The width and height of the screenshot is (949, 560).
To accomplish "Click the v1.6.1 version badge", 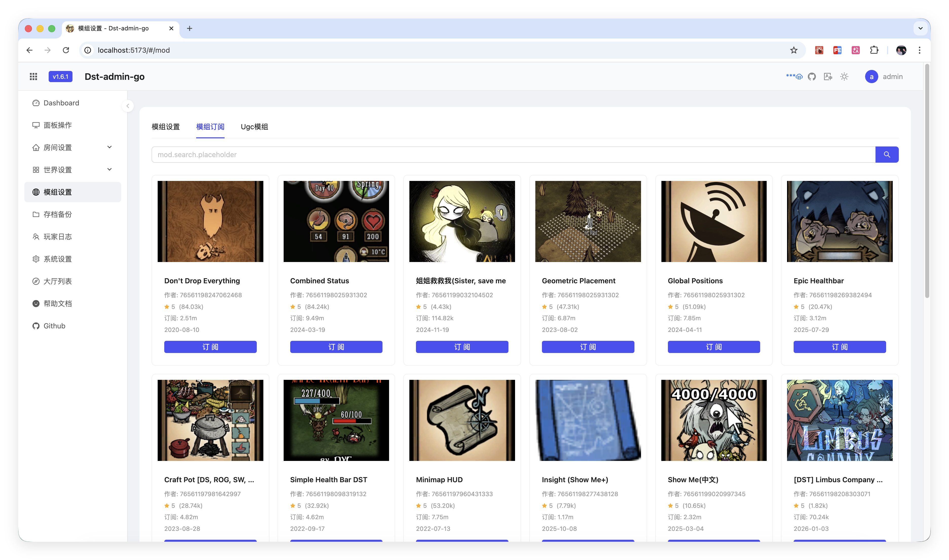I will click(60, 77).
